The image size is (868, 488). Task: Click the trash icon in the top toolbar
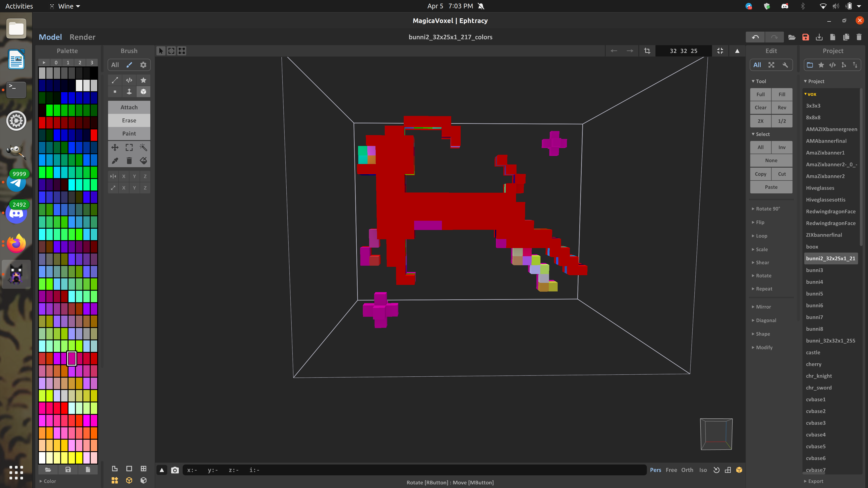pyautogui.click(x=859, y=37)
